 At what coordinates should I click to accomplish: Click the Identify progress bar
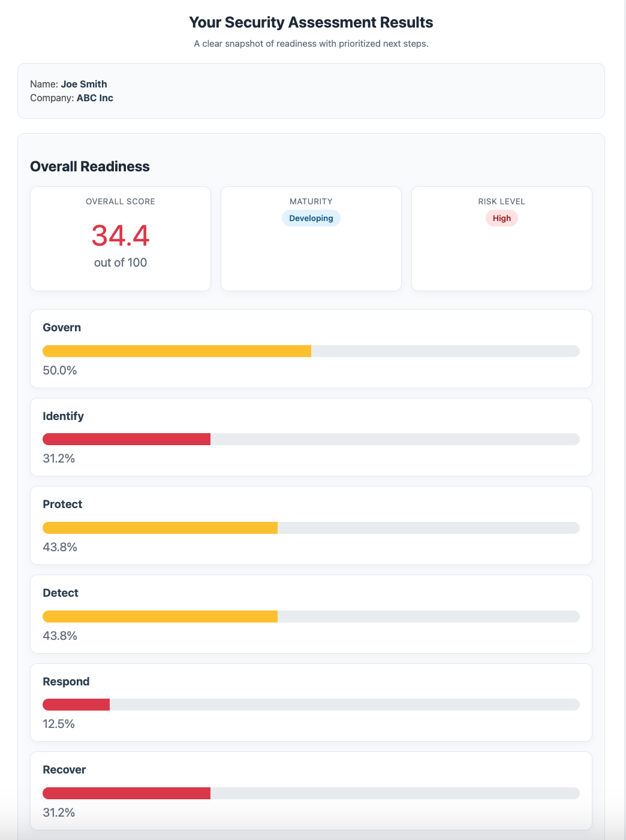click(311, 439)
